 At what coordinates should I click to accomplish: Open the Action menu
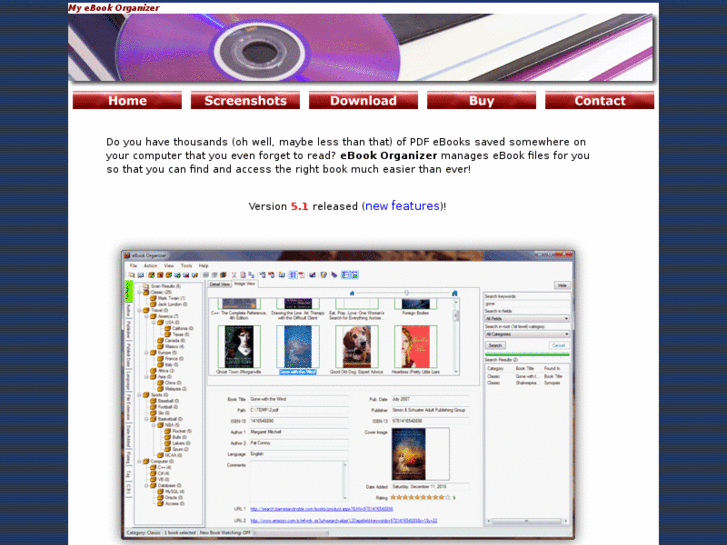click(150, 266)
